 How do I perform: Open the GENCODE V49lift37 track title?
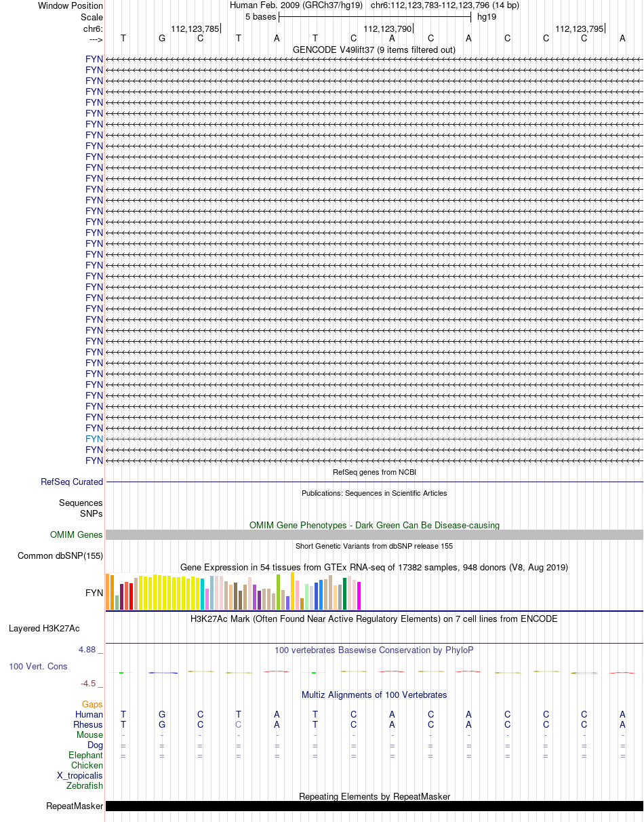[374, 50]
